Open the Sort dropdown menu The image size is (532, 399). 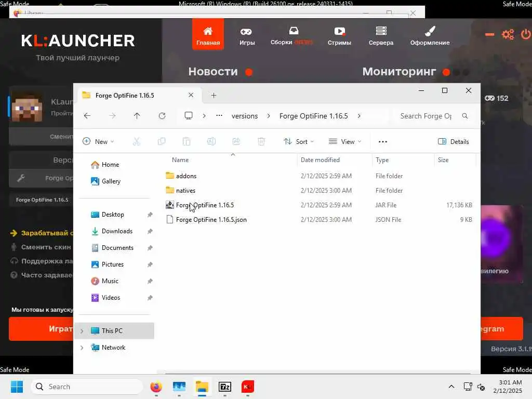(x=299, y=141)
